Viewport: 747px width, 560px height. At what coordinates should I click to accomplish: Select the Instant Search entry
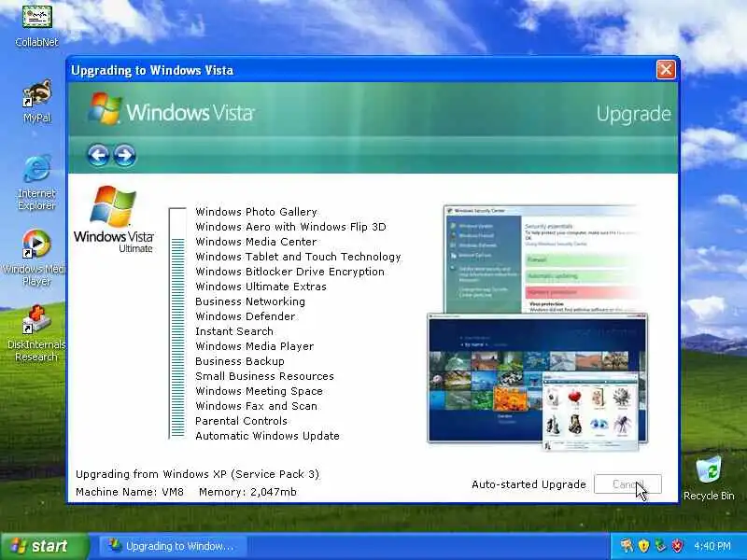point(234,331)
